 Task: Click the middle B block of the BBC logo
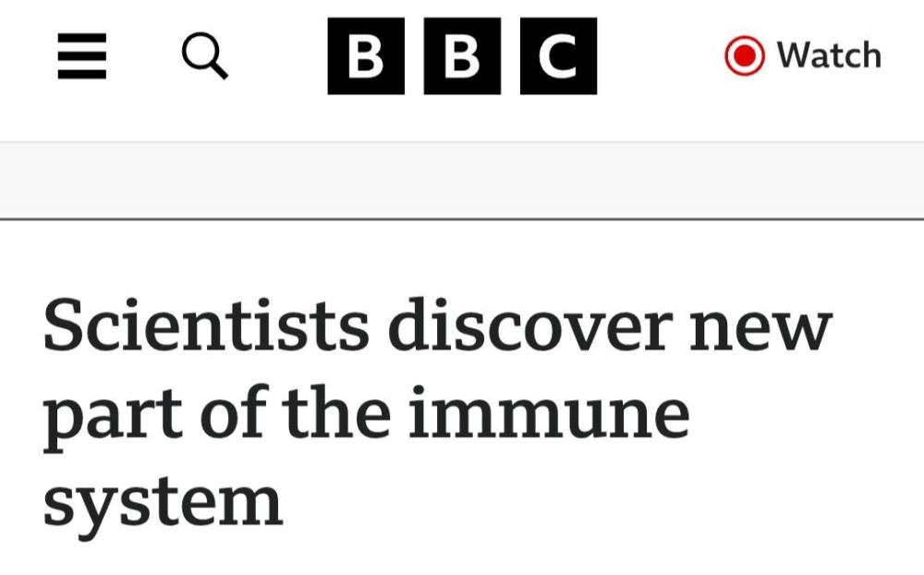click(462, 57)
